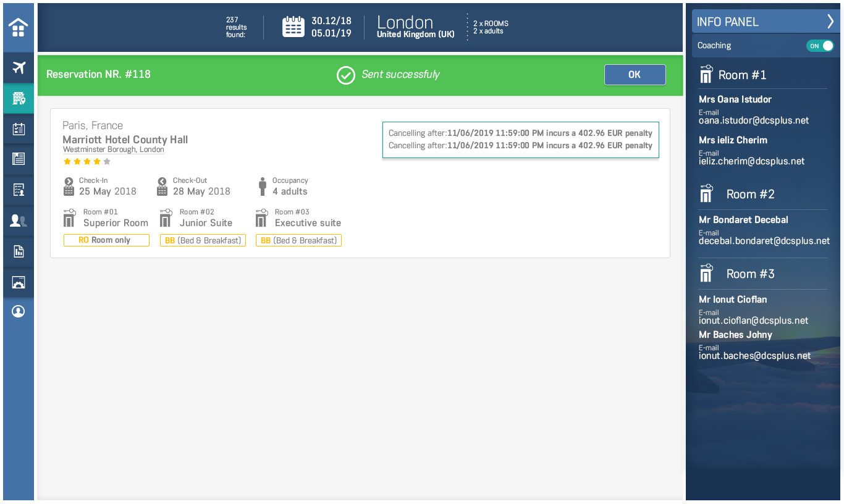Open the home dashboard icon
The image size is (844, 504).
(19, 28)
